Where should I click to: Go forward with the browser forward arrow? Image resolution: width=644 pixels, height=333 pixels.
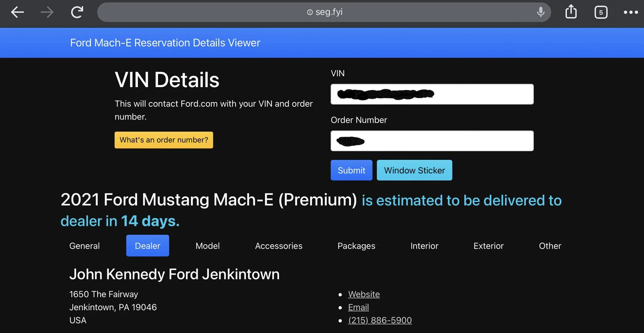click(47, 13)
